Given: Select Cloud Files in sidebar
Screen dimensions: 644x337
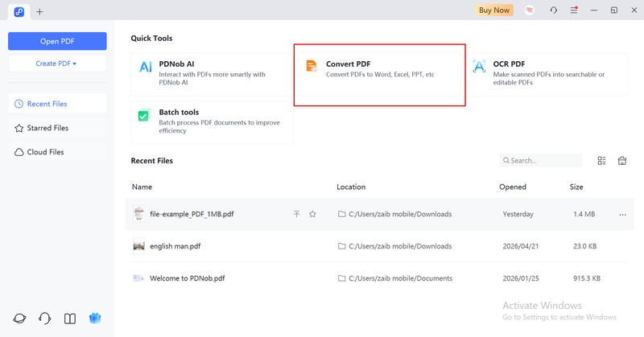Looking at the screenshot, I should click(x=57, y=152).
